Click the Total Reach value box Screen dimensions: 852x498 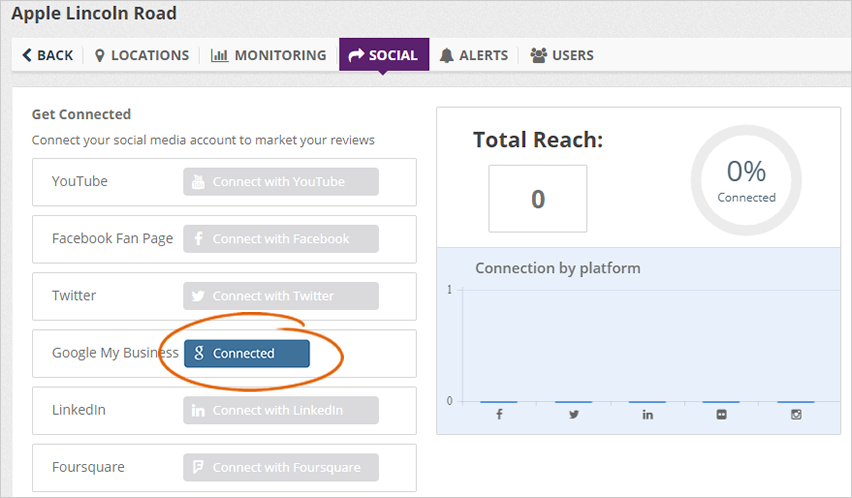tap(537, 199)
